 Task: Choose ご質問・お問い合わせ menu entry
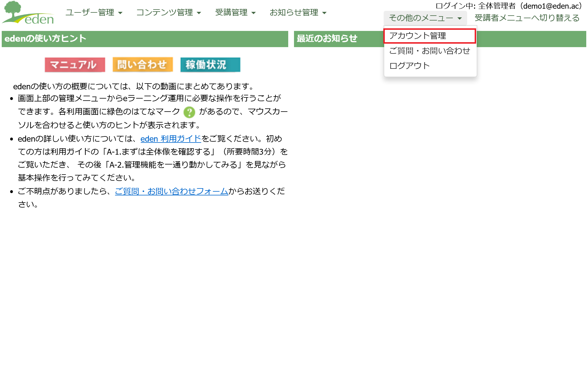(x=430, y=51)
